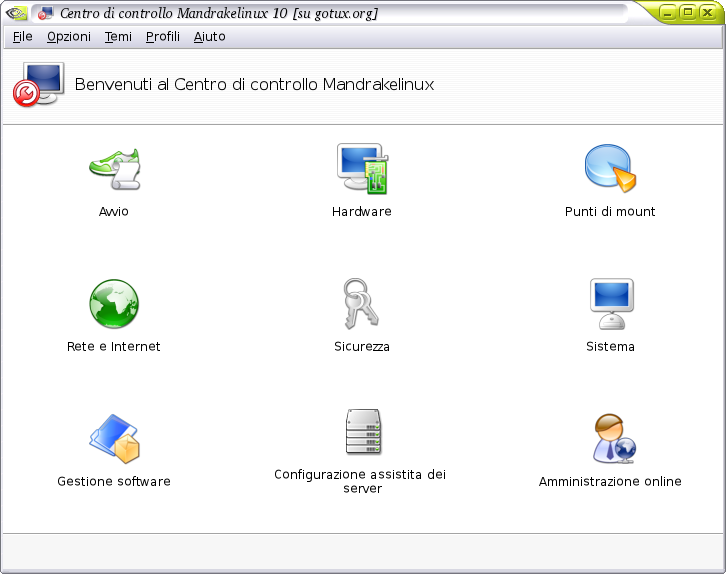The width and height of the screenshot is (726, 574).
Task: Open the Opzioni menu
Action: [x=69, y=37]
